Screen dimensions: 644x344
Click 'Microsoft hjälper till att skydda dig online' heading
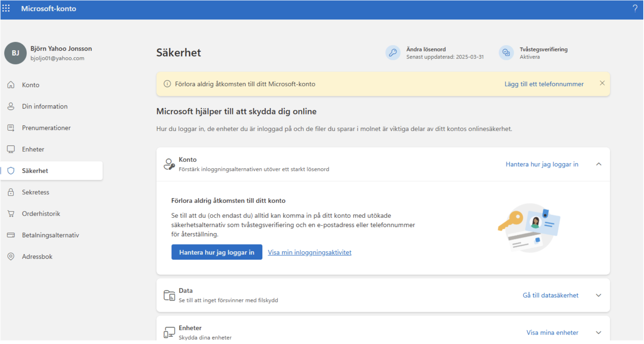click(236, 111)
